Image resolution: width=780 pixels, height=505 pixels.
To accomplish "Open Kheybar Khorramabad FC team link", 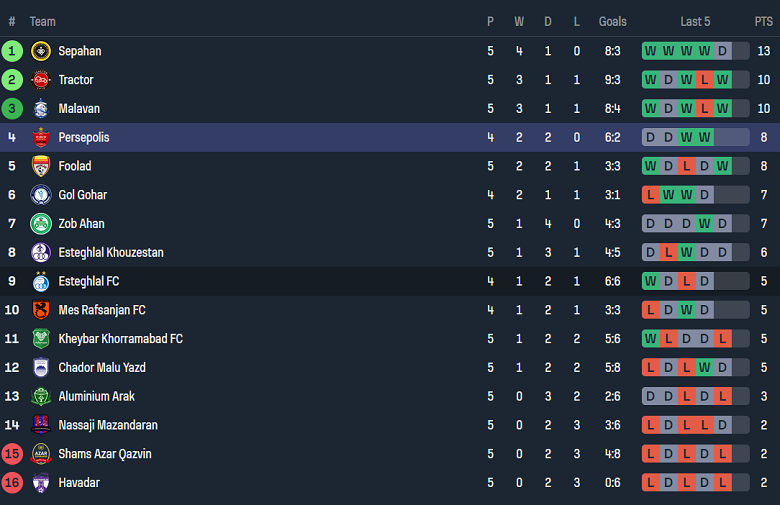I will 120,339.
